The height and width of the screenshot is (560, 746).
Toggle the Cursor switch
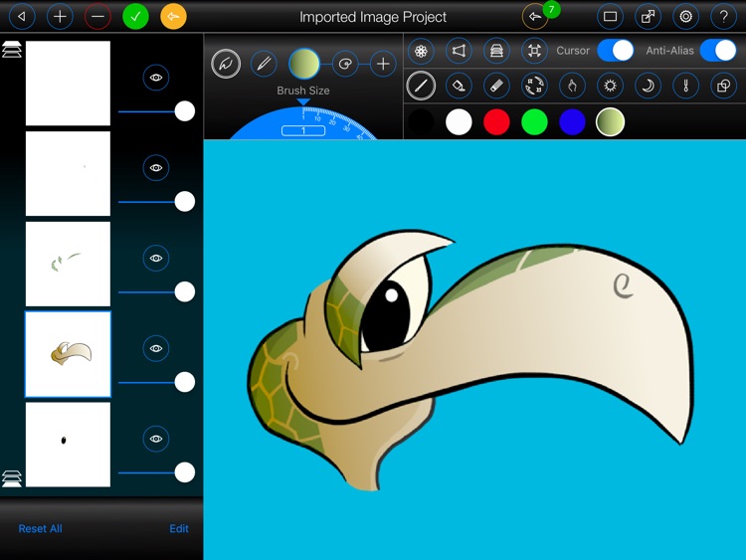(x=615, y=51)
